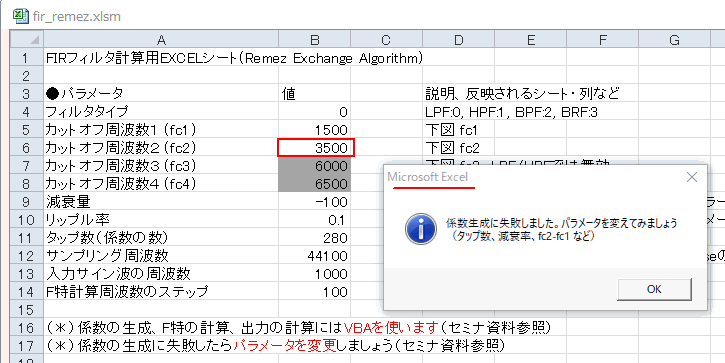Select the row 9 header
The height and width of the screenshot is (363, 725).
click(27, 202)
